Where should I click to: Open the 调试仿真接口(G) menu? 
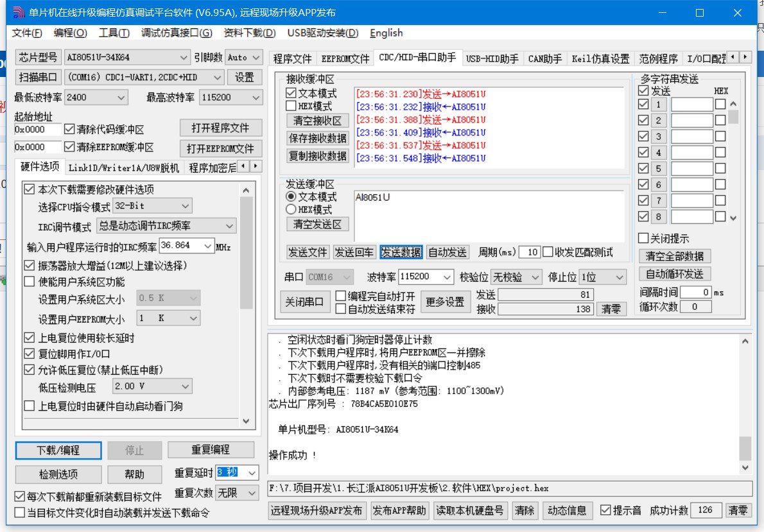[177, 33]
